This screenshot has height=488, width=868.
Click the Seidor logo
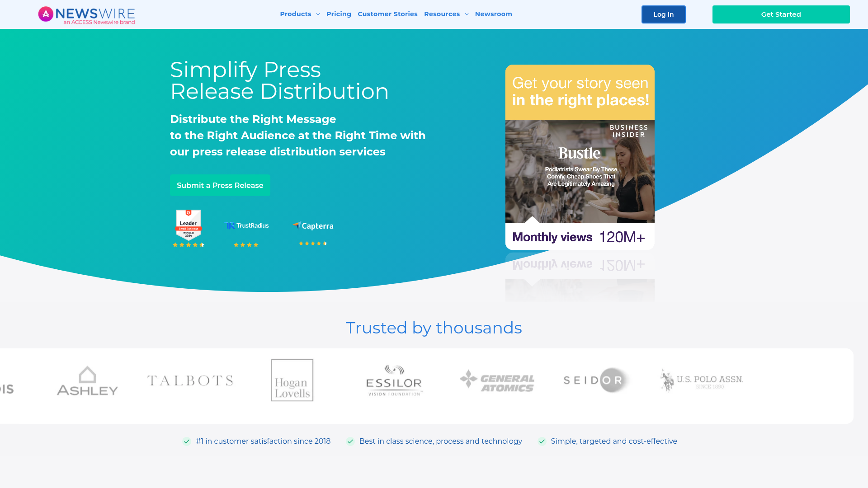[x=597, y=380]
